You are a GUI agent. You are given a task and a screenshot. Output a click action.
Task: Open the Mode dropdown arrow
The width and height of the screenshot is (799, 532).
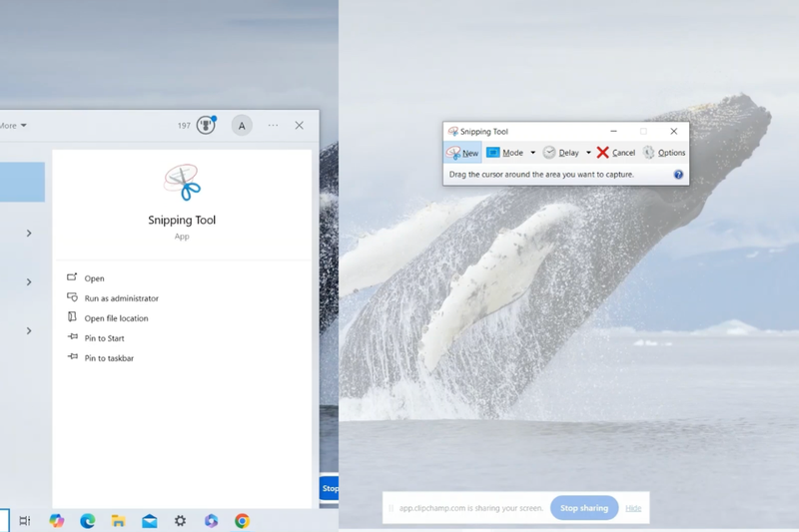(x=533, y=153)
